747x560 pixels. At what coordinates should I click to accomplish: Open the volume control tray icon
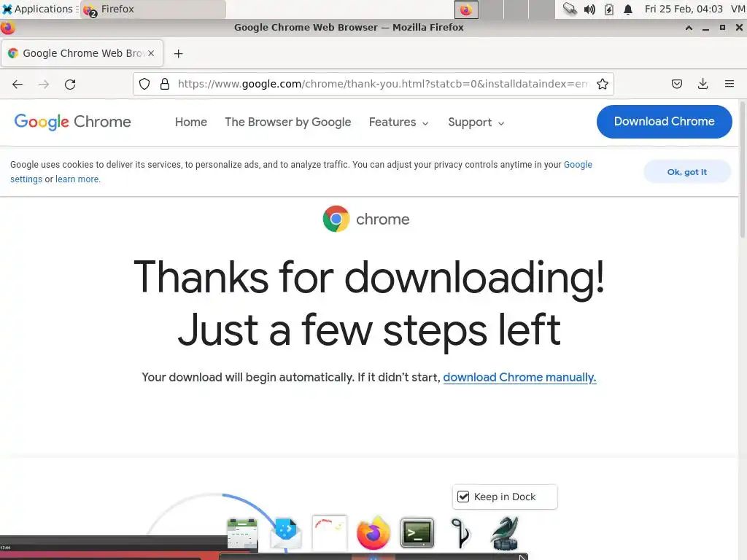(x=589, y=9)
